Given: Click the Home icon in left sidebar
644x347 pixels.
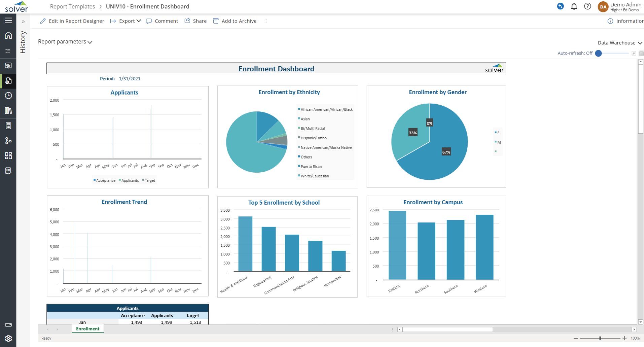Looking at the screenshot, I should pos(8,35).
